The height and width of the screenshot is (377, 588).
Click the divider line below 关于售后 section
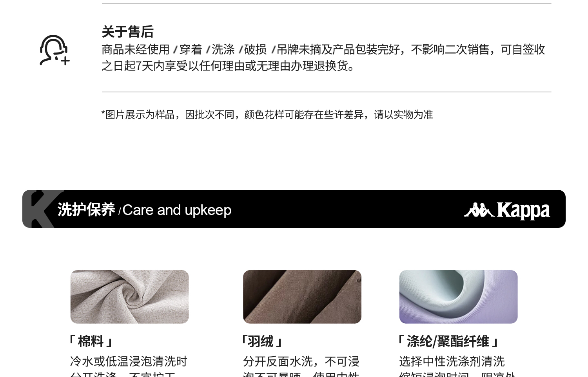coord(327,92)
